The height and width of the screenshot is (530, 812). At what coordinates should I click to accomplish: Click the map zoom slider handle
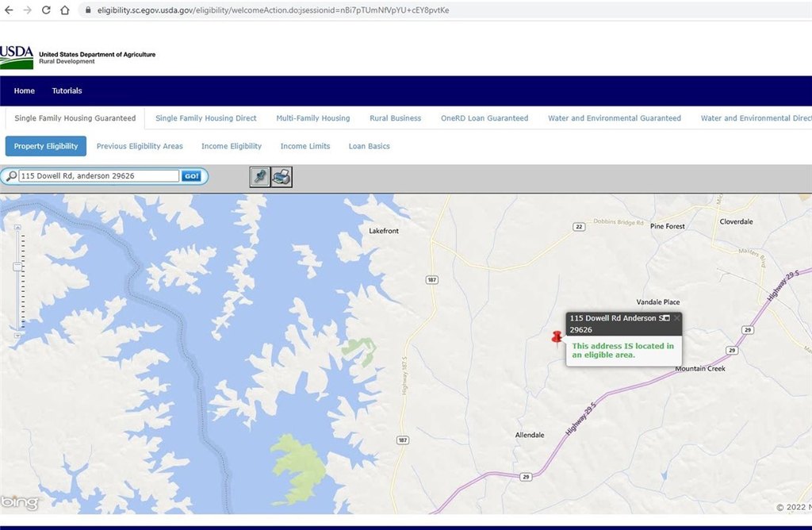17,267
